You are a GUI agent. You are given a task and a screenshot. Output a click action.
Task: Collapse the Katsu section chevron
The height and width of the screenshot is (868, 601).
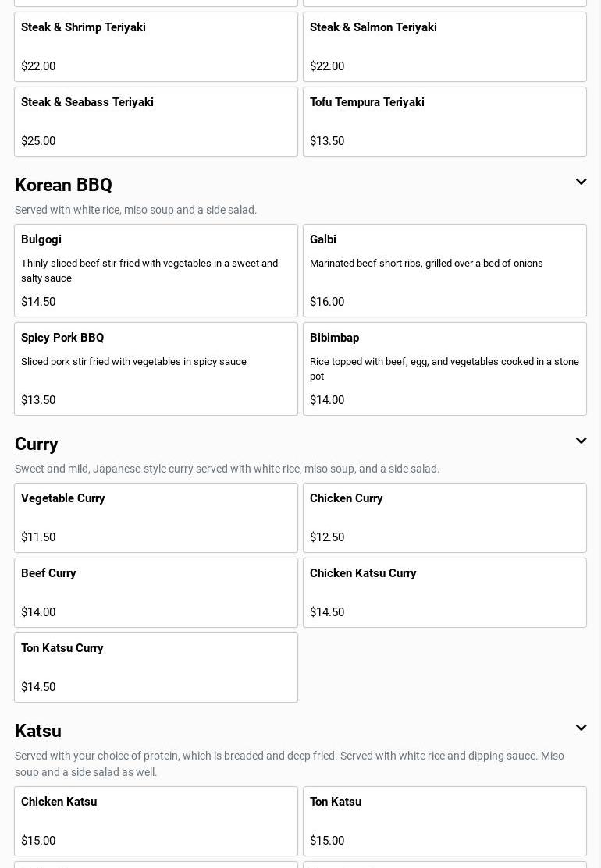(581, 728)
